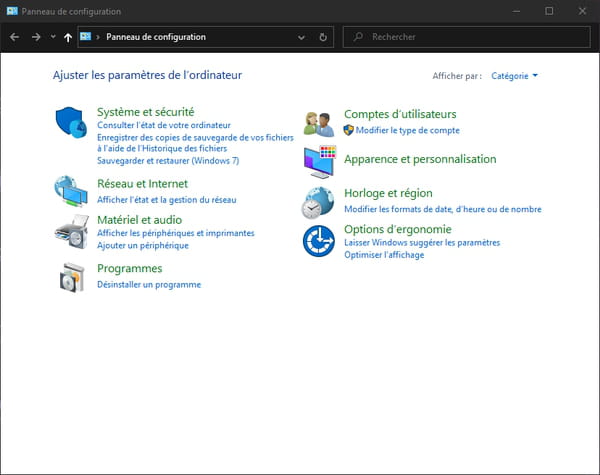Open Enregistrer des copies de sauvegarde link
600x475 pixels.
point(195,143)
